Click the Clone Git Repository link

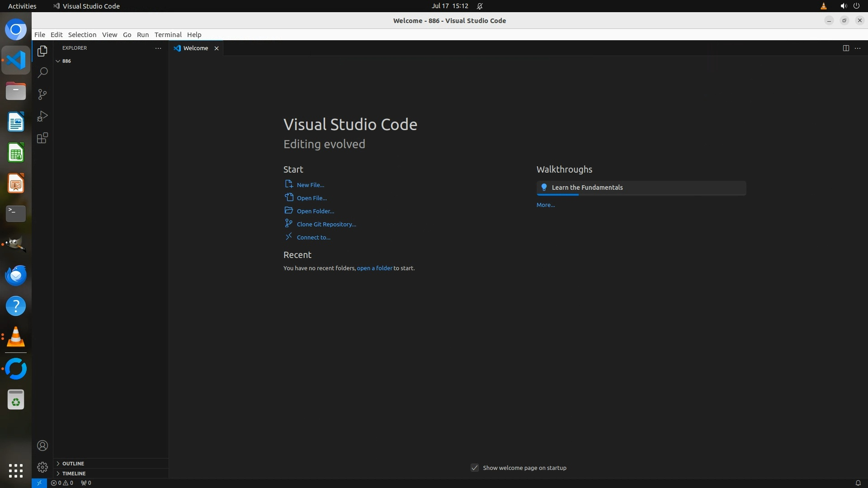pos(326,224)
